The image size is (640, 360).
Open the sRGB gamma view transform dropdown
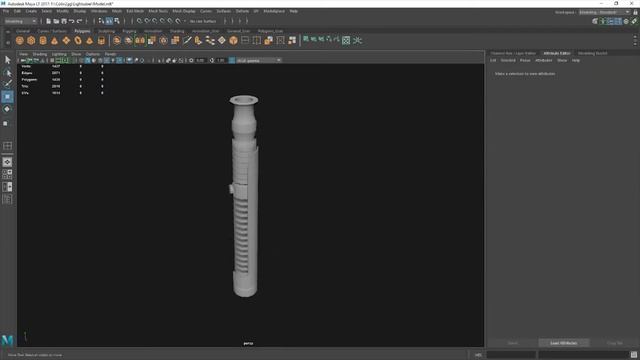[x=259, y=60]
